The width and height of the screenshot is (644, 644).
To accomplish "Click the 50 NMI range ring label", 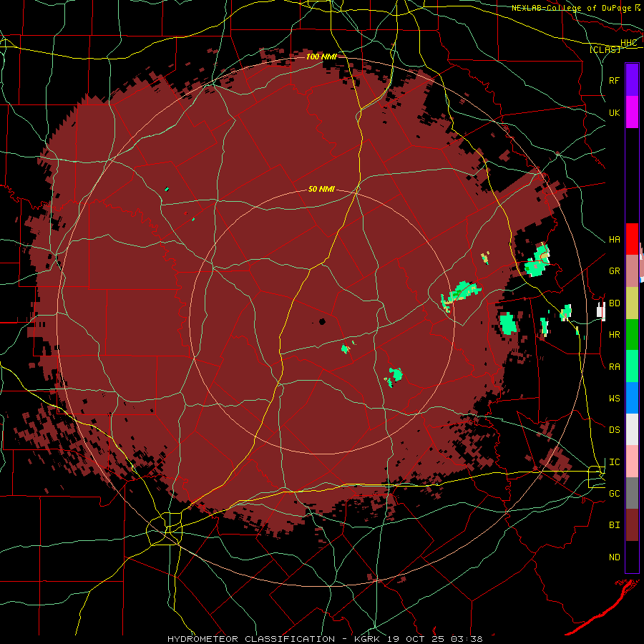I will (321, 189).
